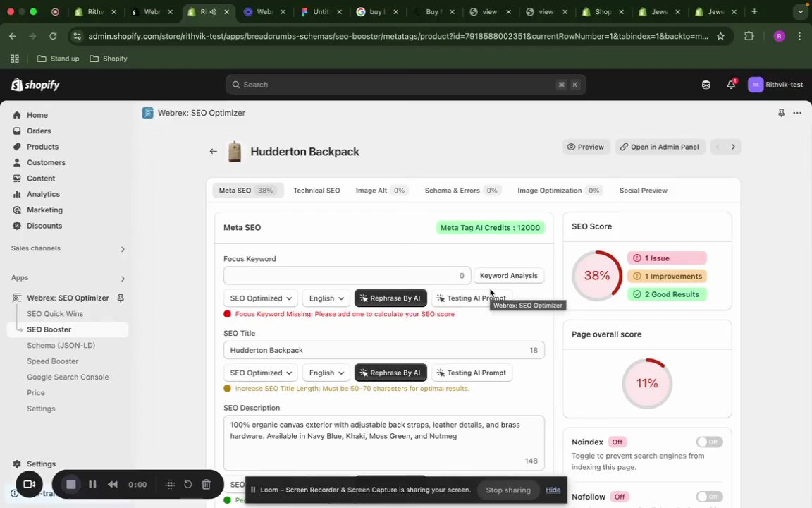
Task: Go back with the arrow beside Hudderton Backpack
Action: 213,152
